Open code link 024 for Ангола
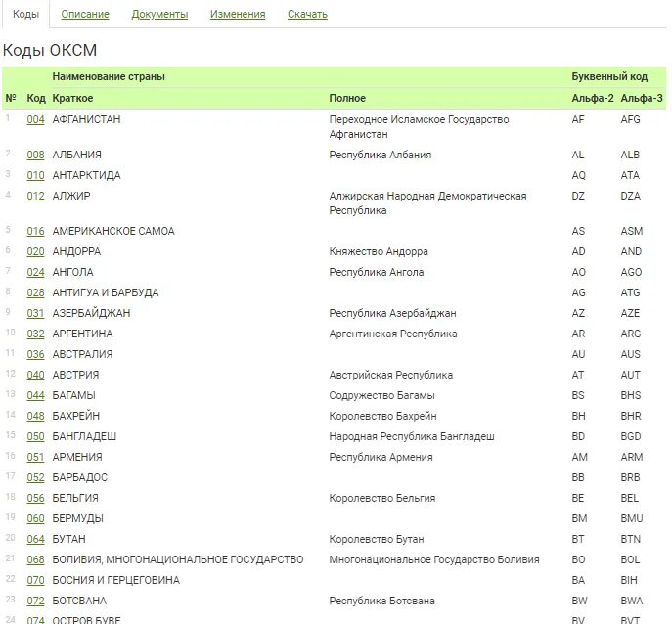Image resolution: width=672 pixels, height=624 pixels. 35,272
